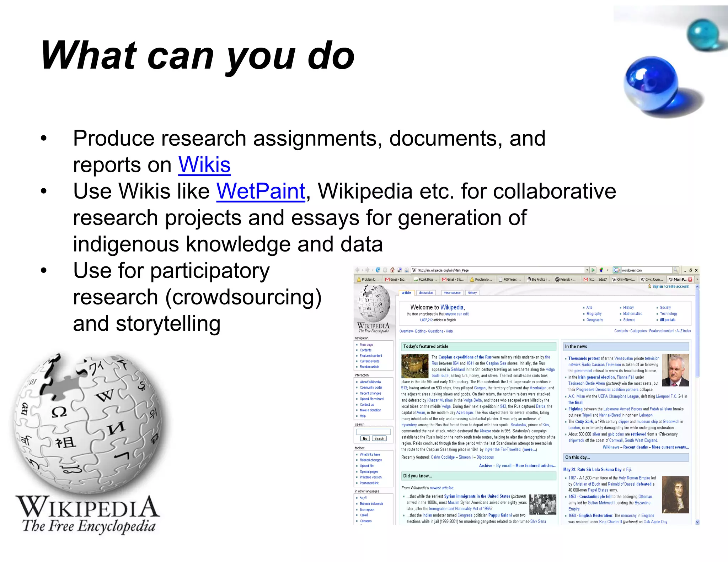Open the Wikipedia history tab
This screenshot has height=562, width=728.
pyautogui.click(x=472, y=293)
